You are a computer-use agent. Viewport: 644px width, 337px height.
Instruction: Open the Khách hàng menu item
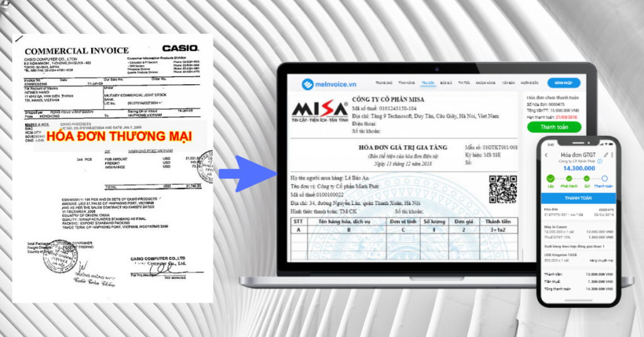486,83
